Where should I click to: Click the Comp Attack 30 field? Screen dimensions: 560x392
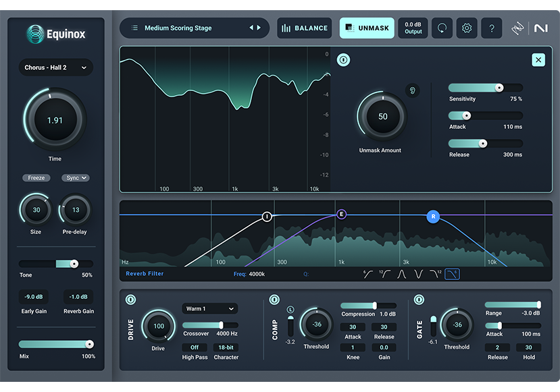click(353, 327)
